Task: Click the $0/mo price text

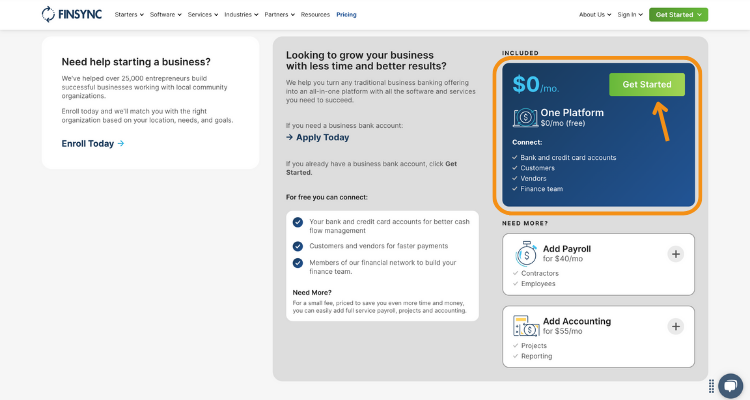Action: click(536, 85)
